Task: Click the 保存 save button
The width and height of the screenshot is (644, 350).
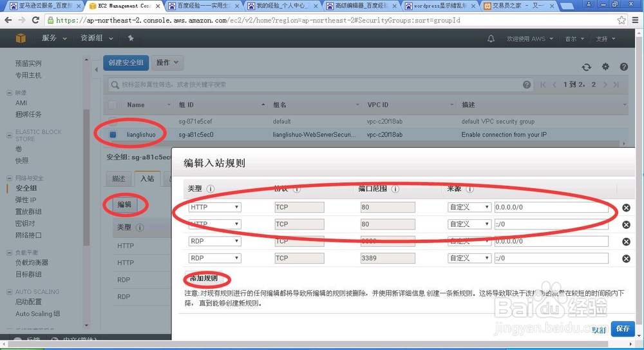Action: pyautogui.click(x=623, y=329)
